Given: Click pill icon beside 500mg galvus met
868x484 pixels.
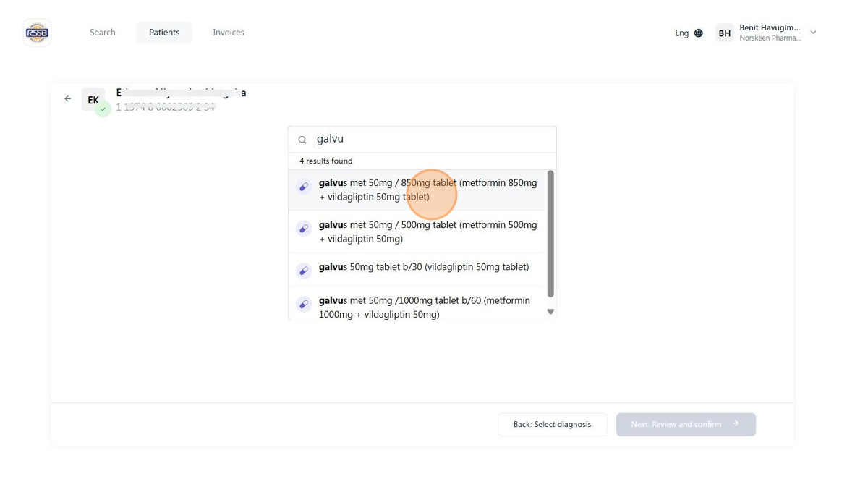Looking at the screenshot, I should [304, 229].
